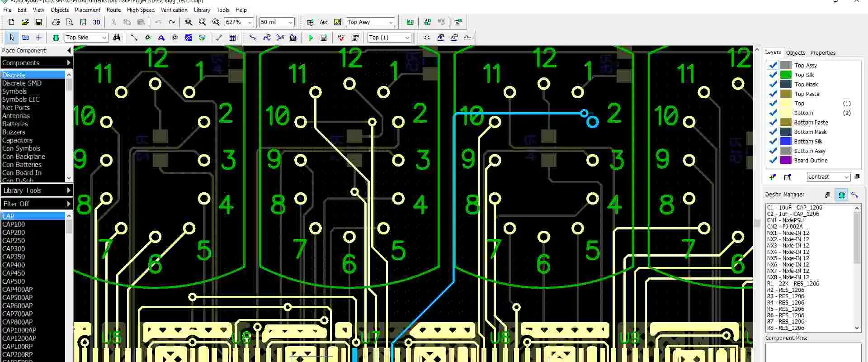Click the print icon in toolbar
The image size is (868, 362).
(56, 22)
